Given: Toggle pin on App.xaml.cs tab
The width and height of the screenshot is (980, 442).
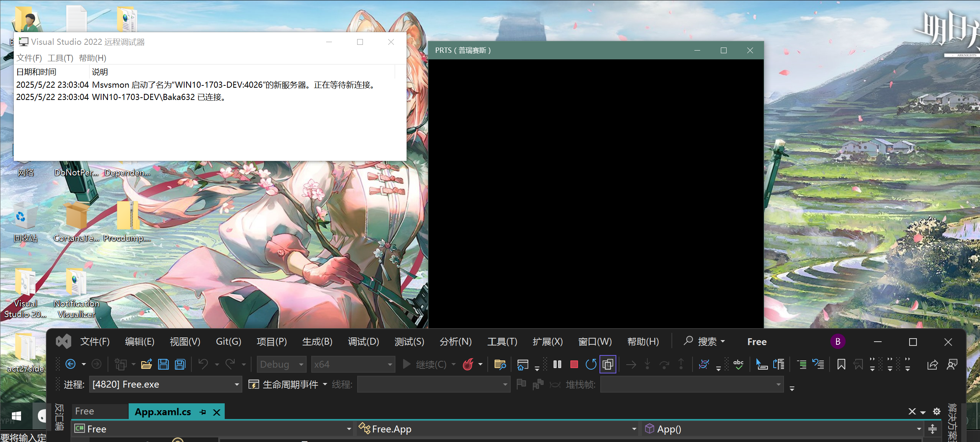Looking at the screenshot, I should point(203,412).
